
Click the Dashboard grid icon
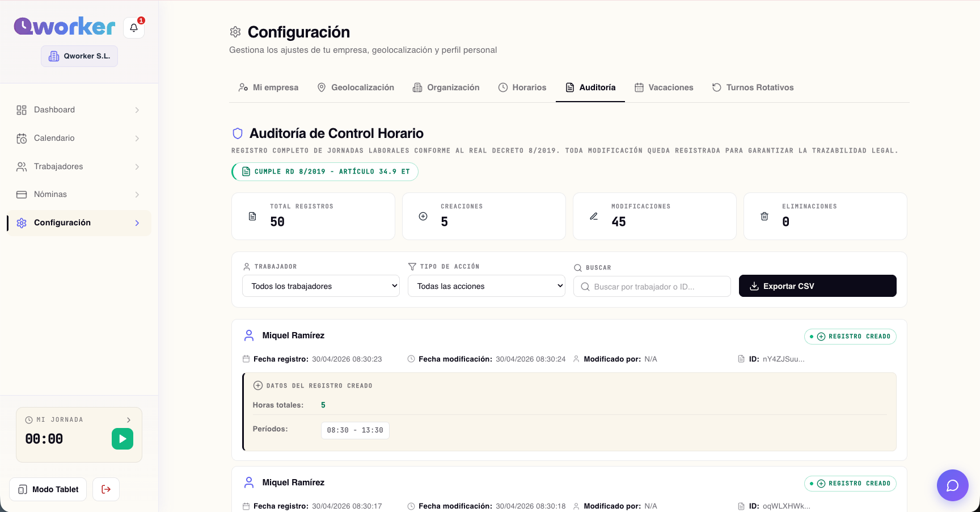[22, 110]
